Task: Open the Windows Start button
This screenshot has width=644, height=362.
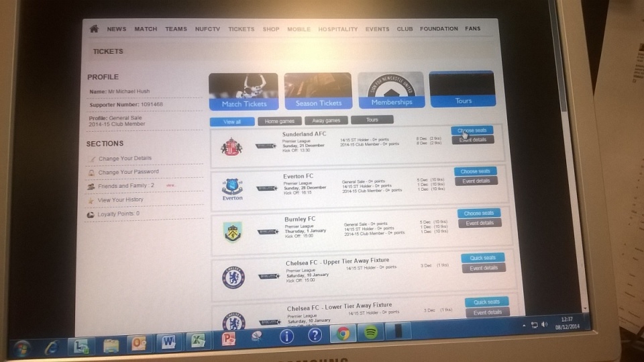Action: point(21,350)
